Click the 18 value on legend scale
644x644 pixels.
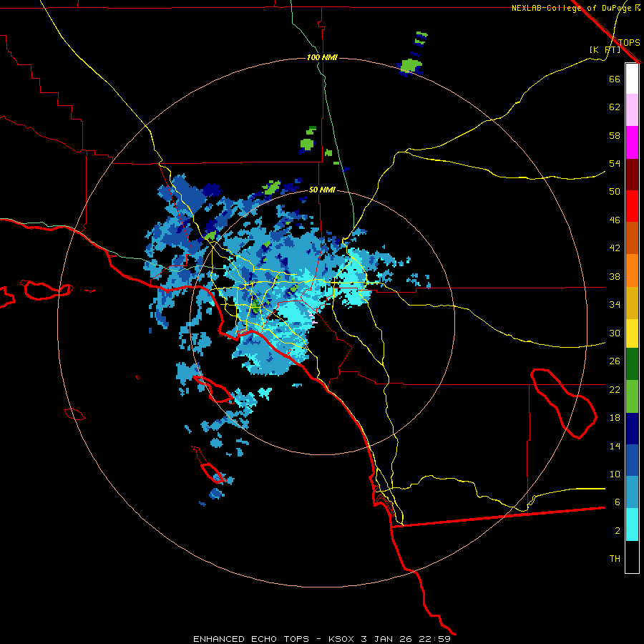click(615, 418)
